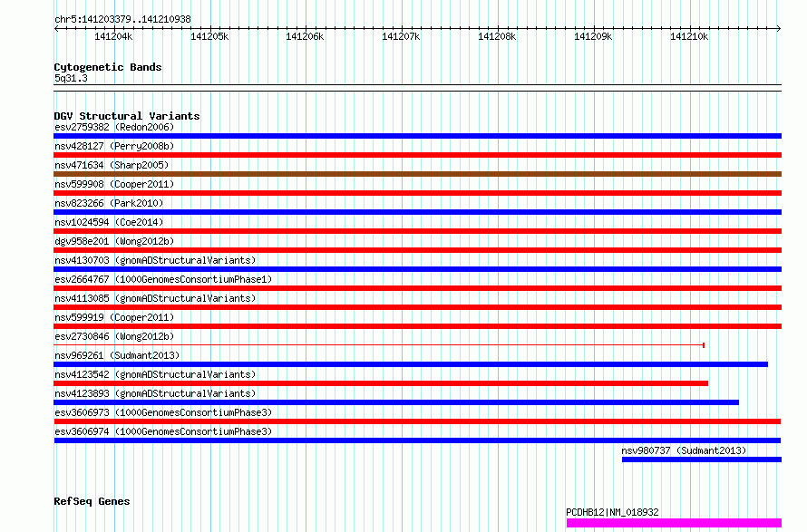The width and height of the screenshot is (807, 532).
Task: Select the nsv599919 (Cooper2011) red bar
Action: point(417,326)
